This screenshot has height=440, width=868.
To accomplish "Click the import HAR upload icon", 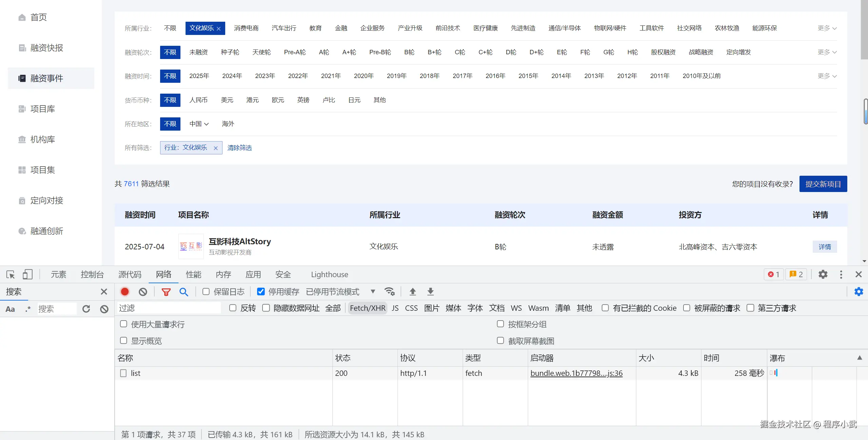I will pos(412,292).
